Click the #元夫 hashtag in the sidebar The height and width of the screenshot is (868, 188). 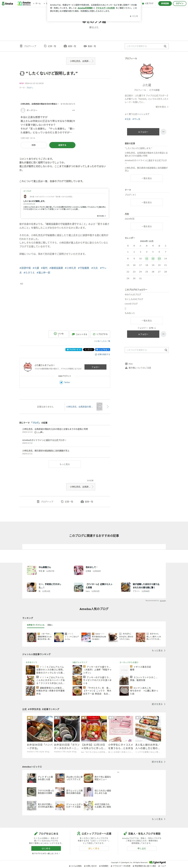click(x=128, y=119)
